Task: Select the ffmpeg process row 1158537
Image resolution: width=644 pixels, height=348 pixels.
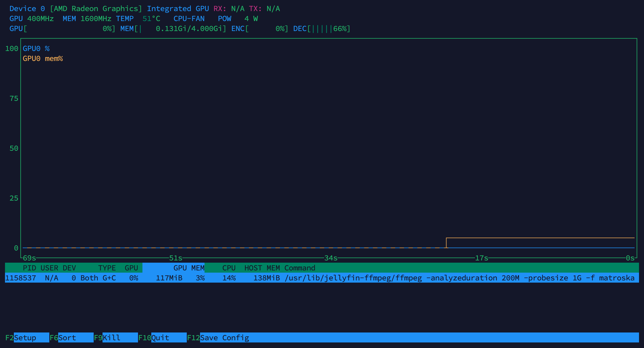Action: [321, 278]
